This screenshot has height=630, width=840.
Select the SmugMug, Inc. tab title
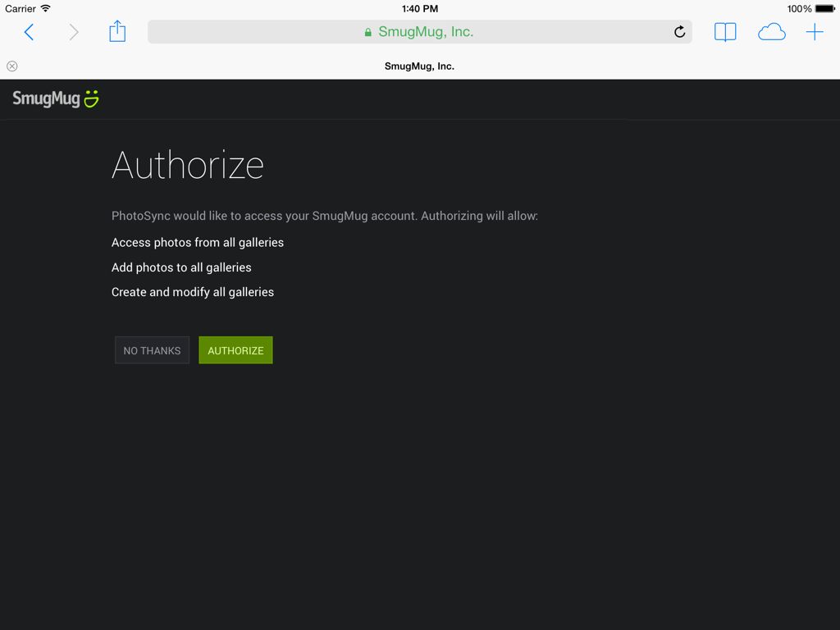point(419,66)
